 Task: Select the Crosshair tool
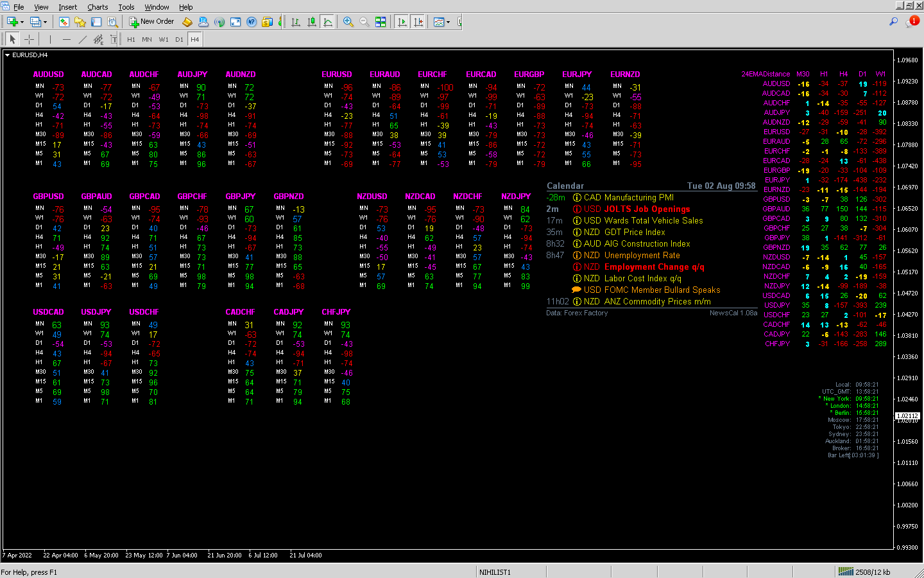tap(29, 39)
